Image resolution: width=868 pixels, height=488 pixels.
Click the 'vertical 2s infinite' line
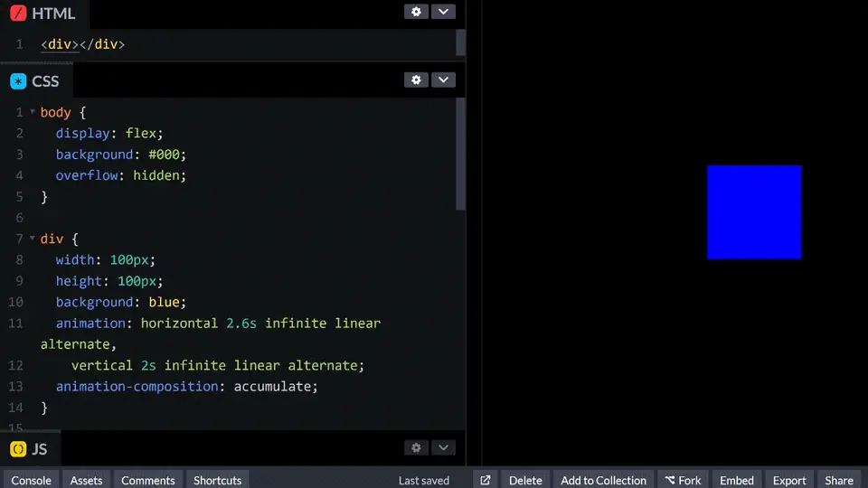pyautogui.click(x=218, y=365)
